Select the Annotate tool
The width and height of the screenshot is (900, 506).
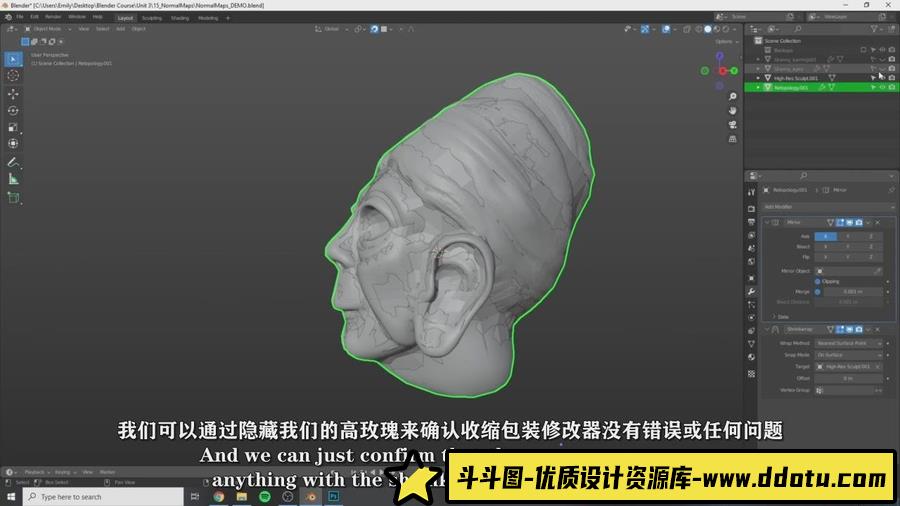pyautogui.click(x=13, y=162)
